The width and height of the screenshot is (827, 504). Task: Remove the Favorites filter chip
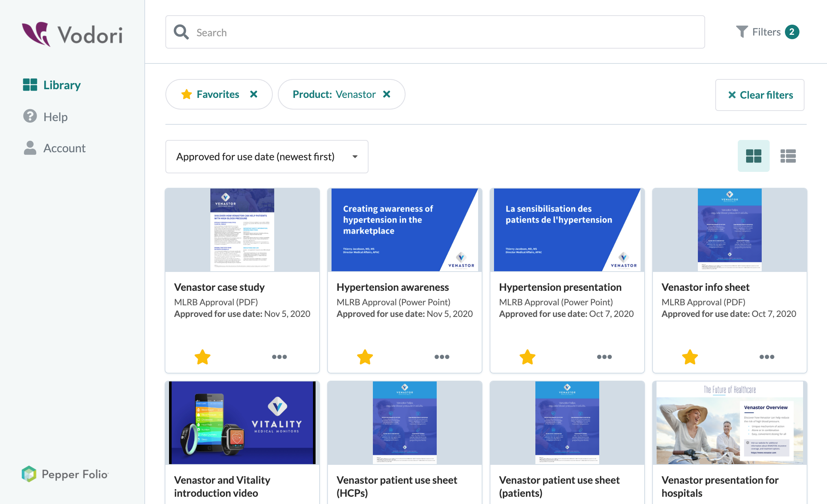254,94
